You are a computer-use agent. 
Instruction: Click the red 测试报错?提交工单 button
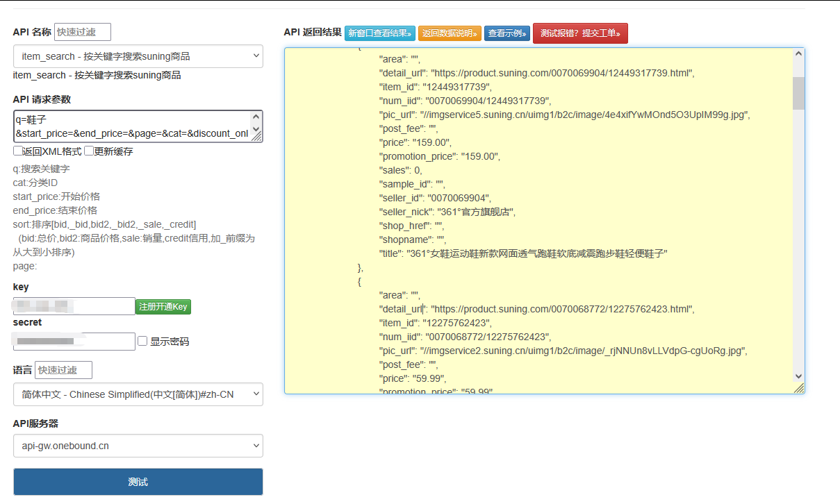(x=580, y=33)
